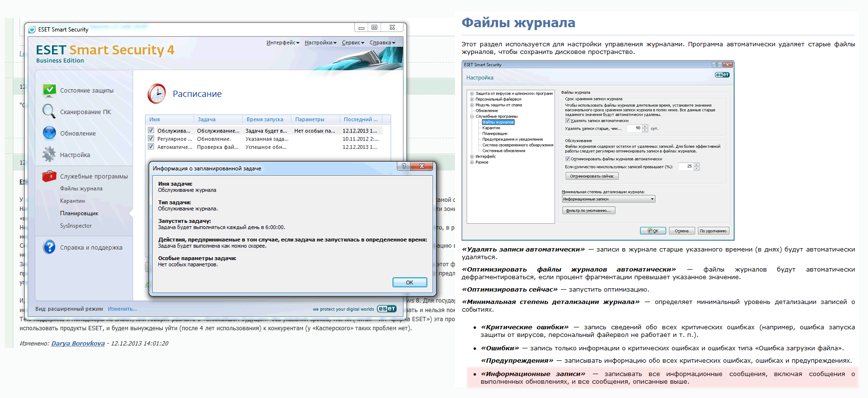The image size is (868, 398).
Task: Open the Справка dropdown menu
Action: click(x=382, y=42)
